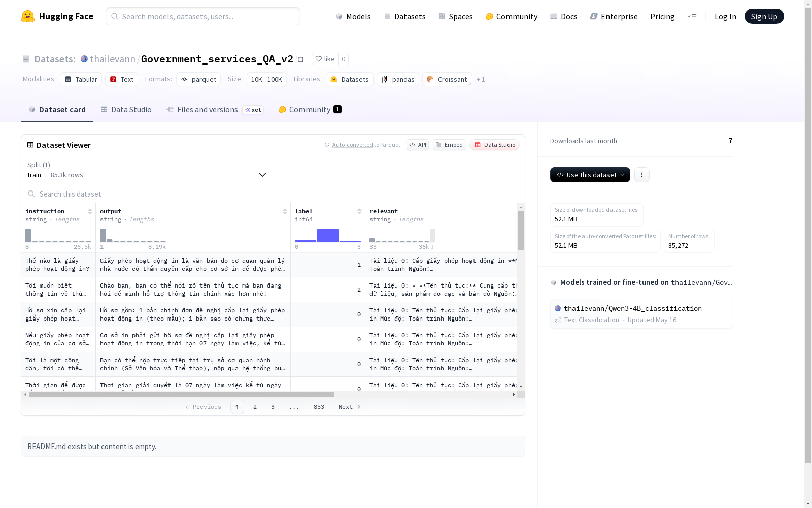Viewport: 812px width, 508px height.
Task: Select the Tabular modality tag
Action: click(81, 79)
